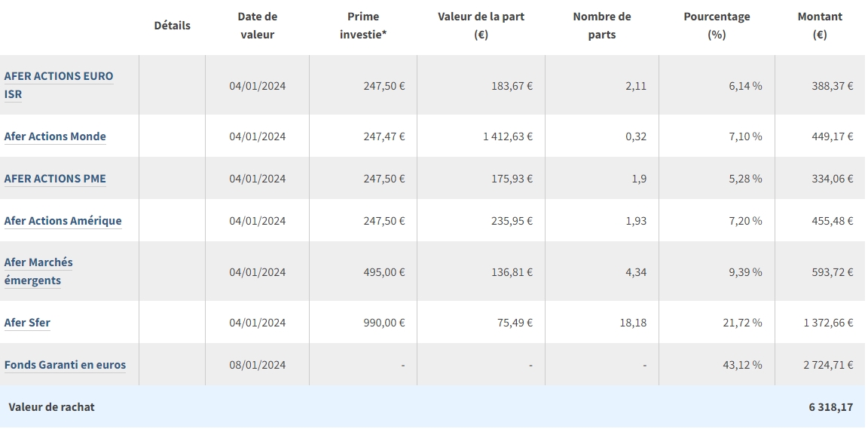Click the Montant (€) column header
This screenshot has height=429, width=868.
[x=820, y=26]
